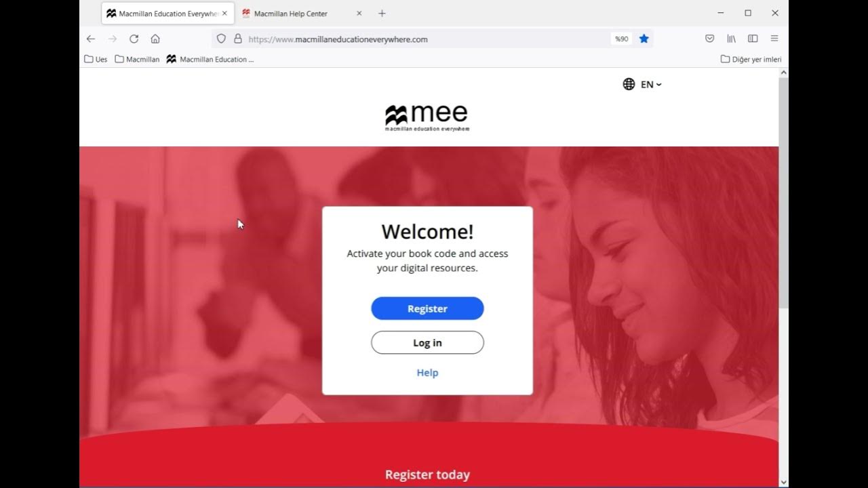The width and height of the screenshot is (868, 488).
Task: Open the Ues bookmarks folder
Action: [96, 59]
